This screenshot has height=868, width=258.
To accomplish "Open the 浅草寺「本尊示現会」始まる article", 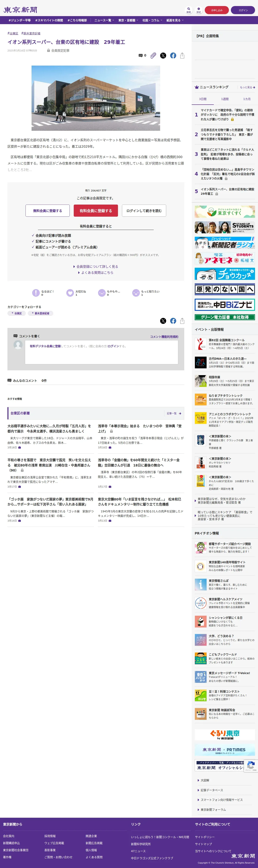I will click(140, 429).
